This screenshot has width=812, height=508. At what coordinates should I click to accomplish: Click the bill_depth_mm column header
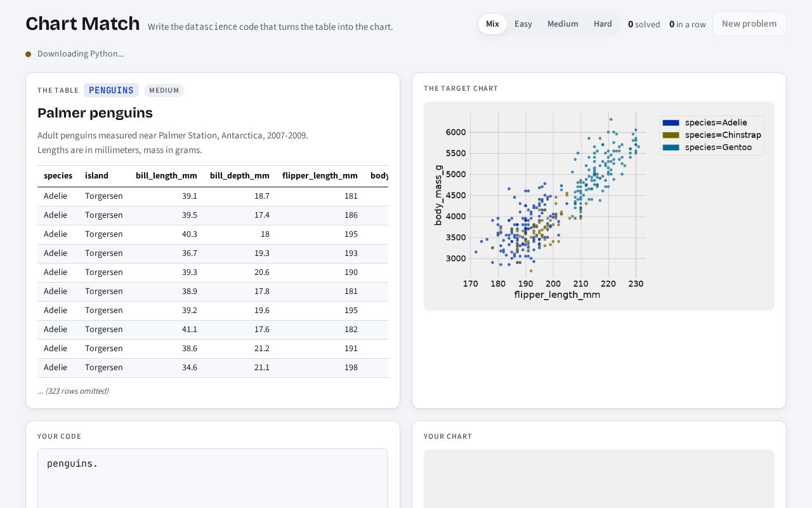pyautogui.click(x=240, y=176)
